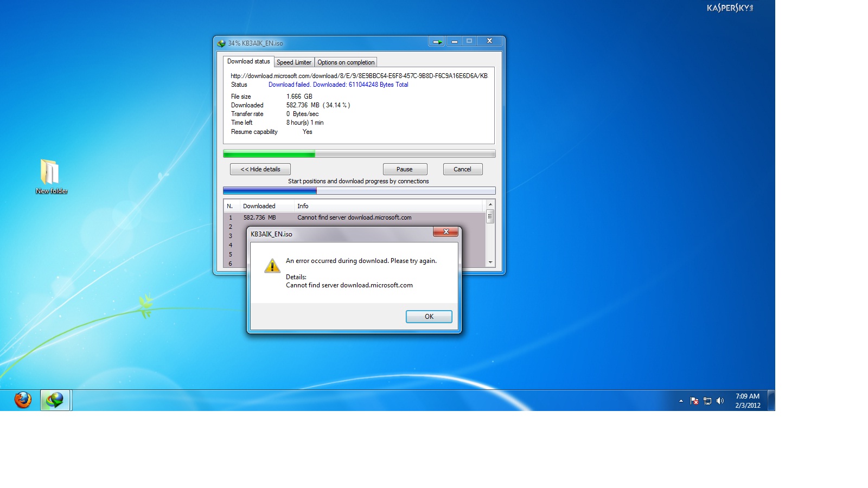Screen dimensions: 868x488
Task: Maximize the download window
Action: point(469,41)
